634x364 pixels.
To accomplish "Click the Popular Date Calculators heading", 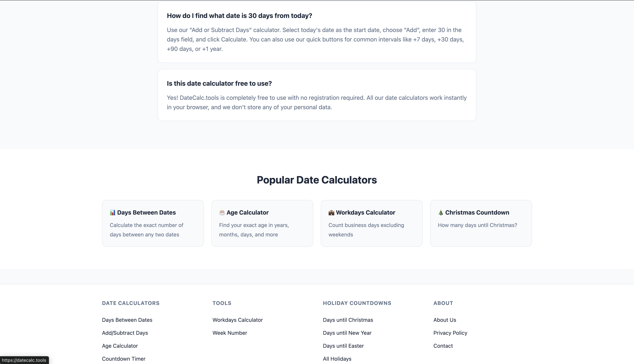I will 317,180.
